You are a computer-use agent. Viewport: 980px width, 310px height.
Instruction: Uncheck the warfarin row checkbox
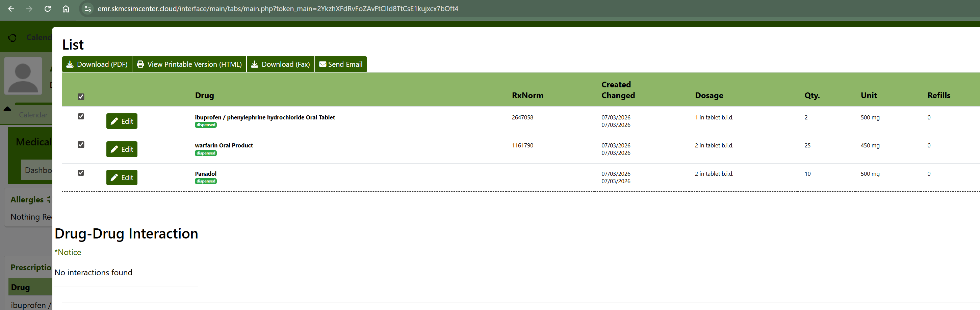(x=81, y=145)
